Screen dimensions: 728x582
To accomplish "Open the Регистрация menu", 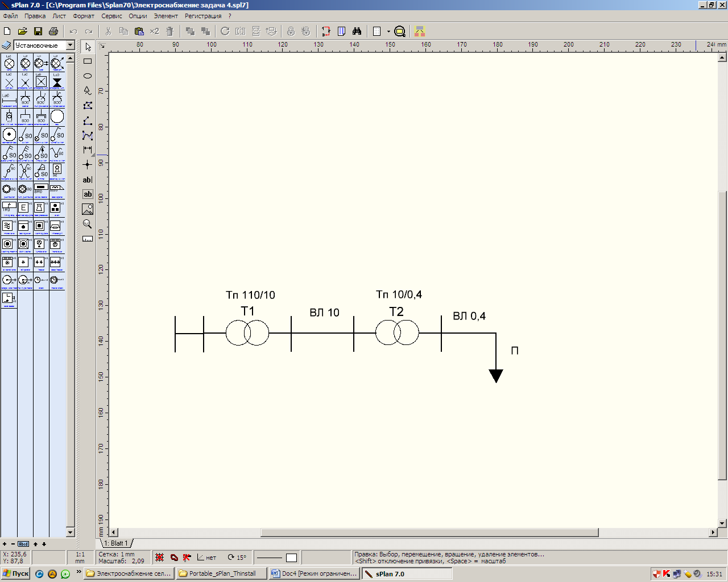I will point(203,16).
